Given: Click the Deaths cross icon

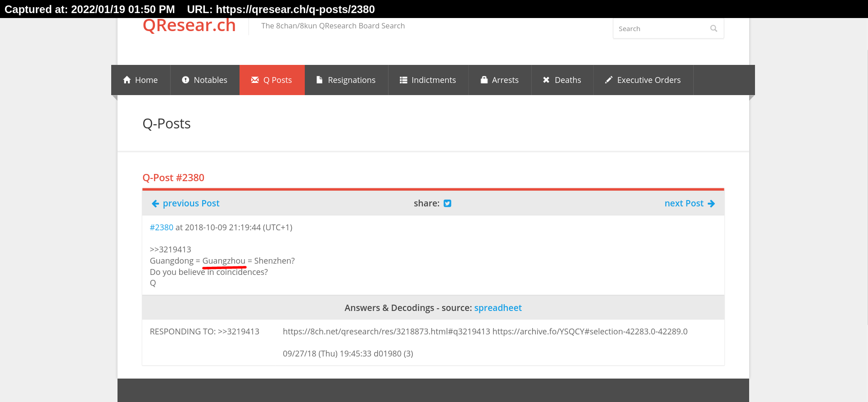Looking at the screenshot, I should click(x=546, y=80).
